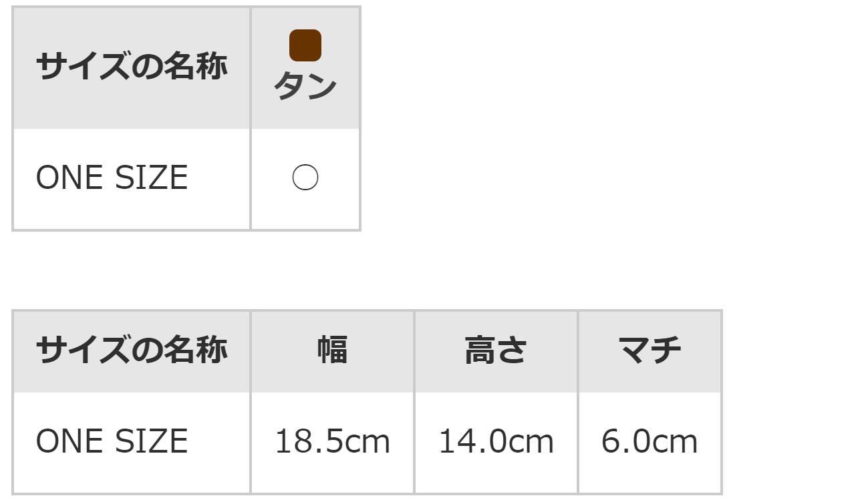Click the word SIZE in the measurements table row
The height and width of the screenshot is (504, 866).
pyautogui.click(x=152, y=442)
